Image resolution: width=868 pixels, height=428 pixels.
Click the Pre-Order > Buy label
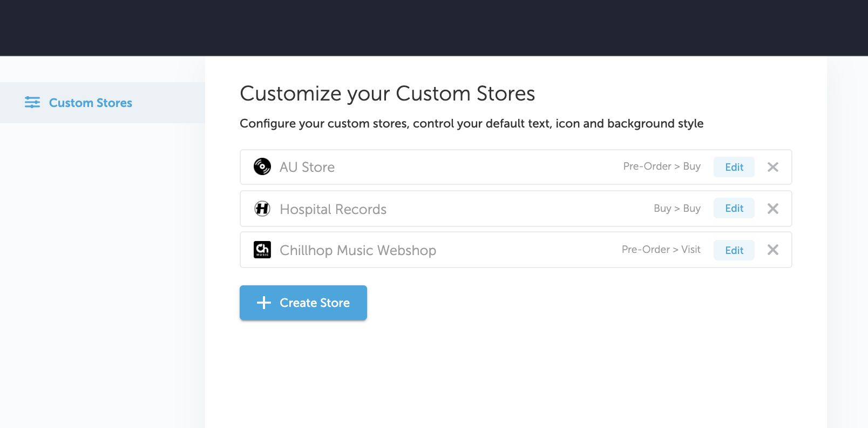click(662, 166)
